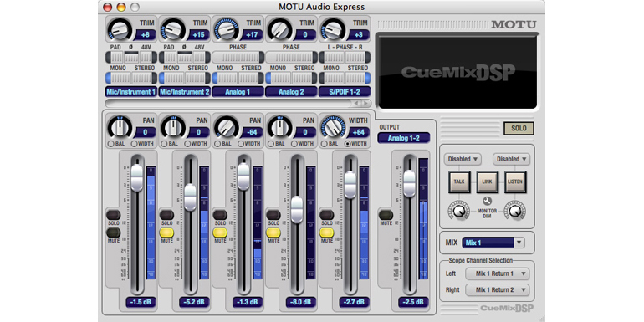644x322 pixels.
Task: Click the S/PDIF 1-2 width knob
Action: click(333, 127)
